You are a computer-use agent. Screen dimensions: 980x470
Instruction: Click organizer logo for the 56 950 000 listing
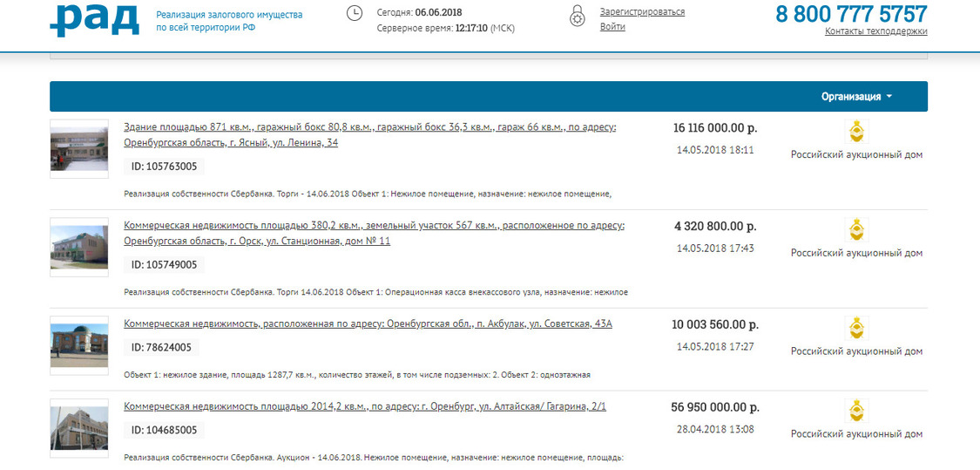857,412
